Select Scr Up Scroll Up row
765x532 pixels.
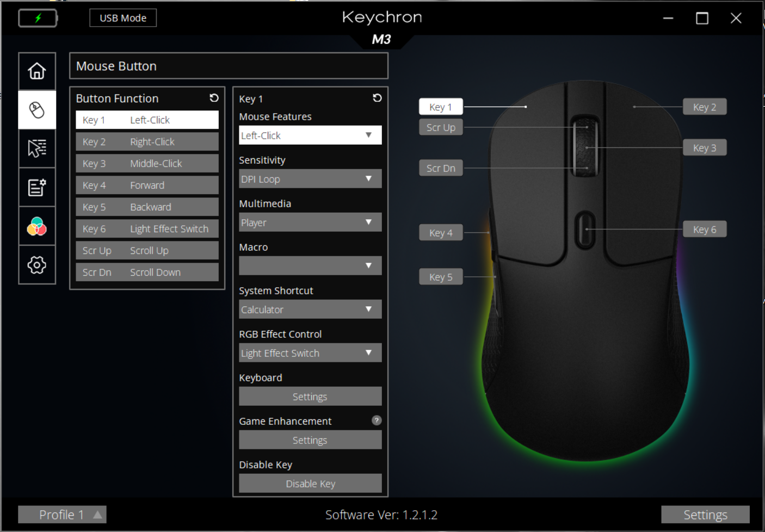(x=147, y=250)
